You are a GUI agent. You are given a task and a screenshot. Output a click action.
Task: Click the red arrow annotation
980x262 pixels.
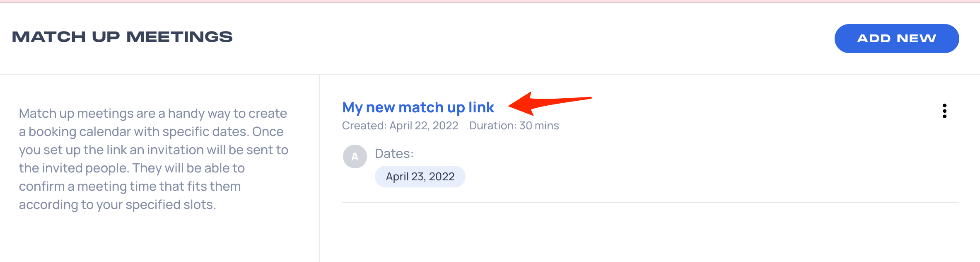[x=550, y=103]
